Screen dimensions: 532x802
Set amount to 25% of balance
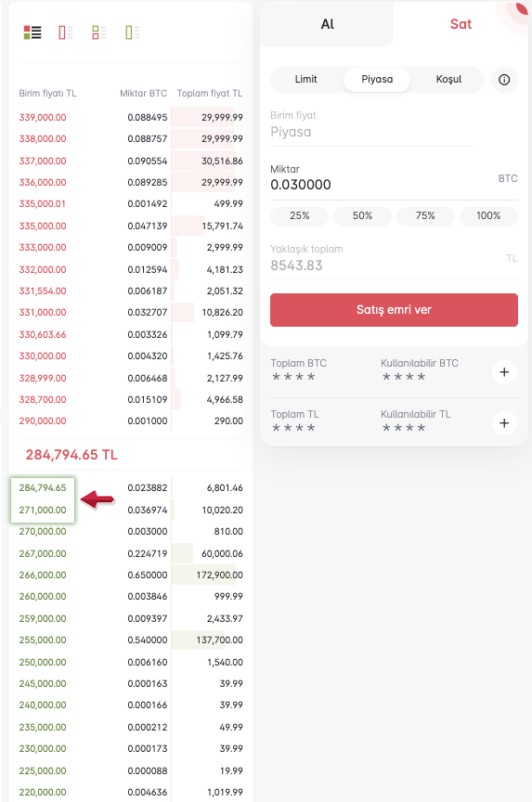[x=300, y=216]
